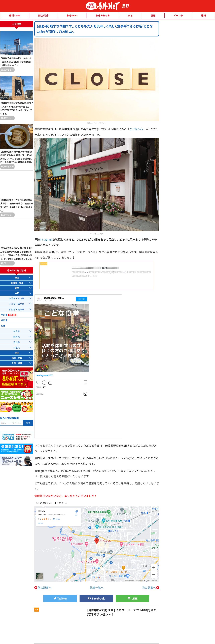Go to 次の記事へ

point(149,588)
